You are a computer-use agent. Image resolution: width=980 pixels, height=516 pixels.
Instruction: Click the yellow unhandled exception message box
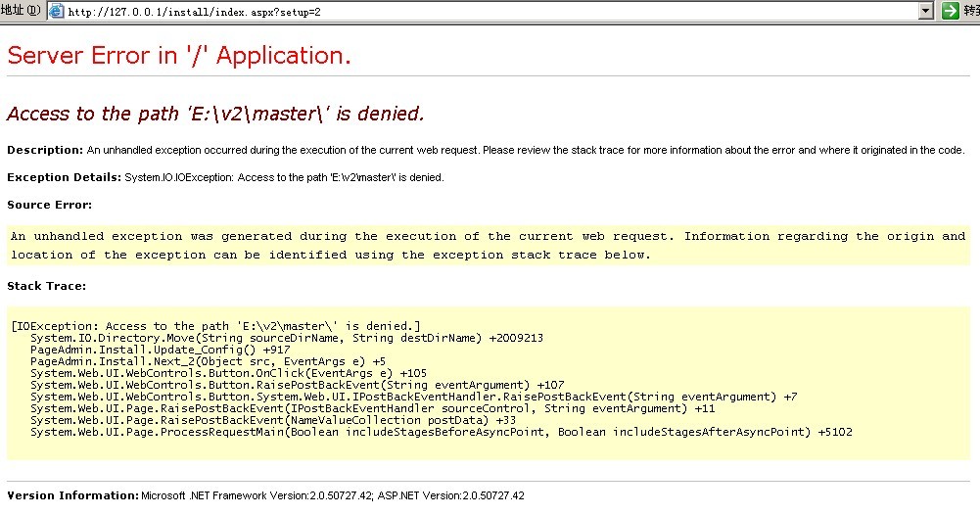coord(488,245)
